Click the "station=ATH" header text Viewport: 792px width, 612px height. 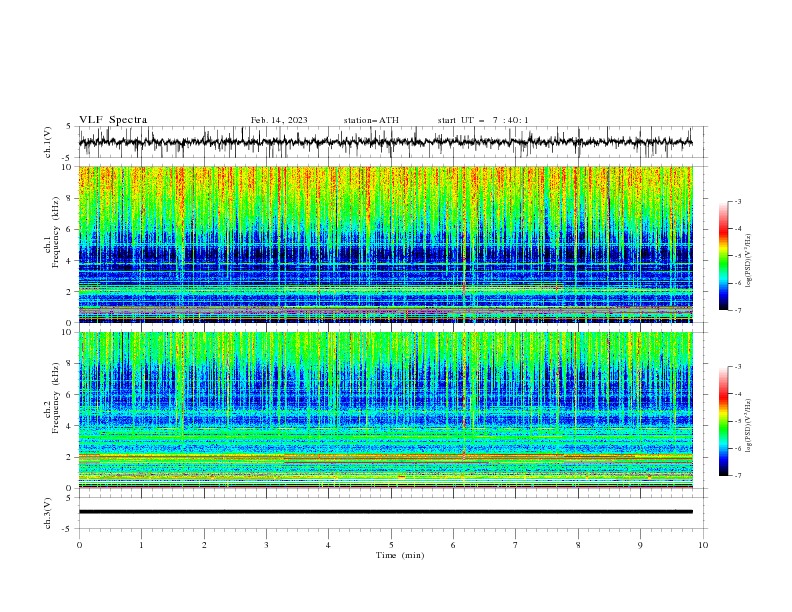(x=371, y=120)
